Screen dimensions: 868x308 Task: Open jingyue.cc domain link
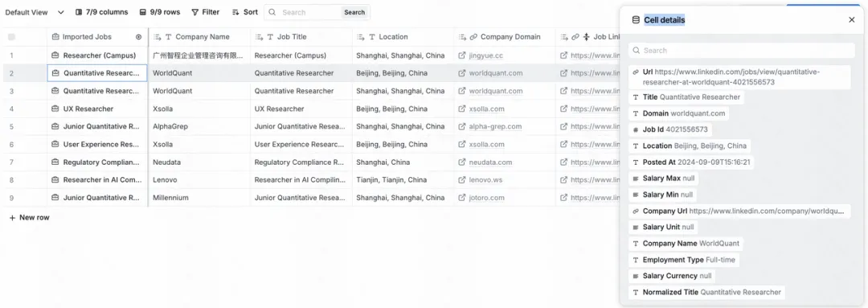(486, 55)
